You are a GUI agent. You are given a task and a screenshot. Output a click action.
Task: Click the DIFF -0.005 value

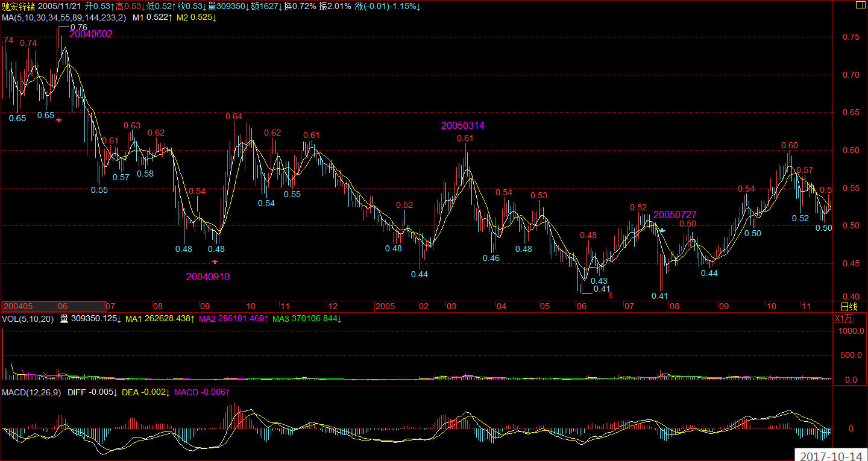pyautogui.click(x=93, y=392)
